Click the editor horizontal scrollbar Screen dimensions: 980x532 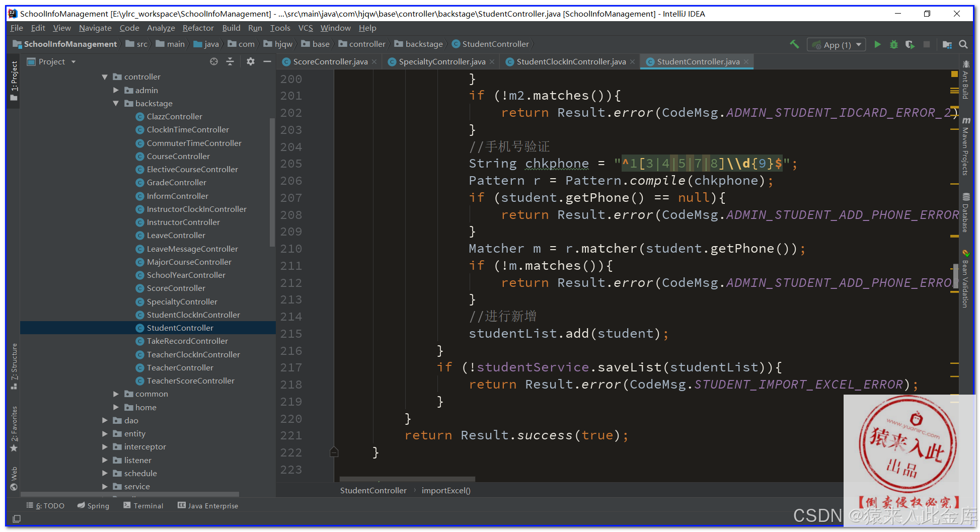pyautogui.click(x=407, y=479)
